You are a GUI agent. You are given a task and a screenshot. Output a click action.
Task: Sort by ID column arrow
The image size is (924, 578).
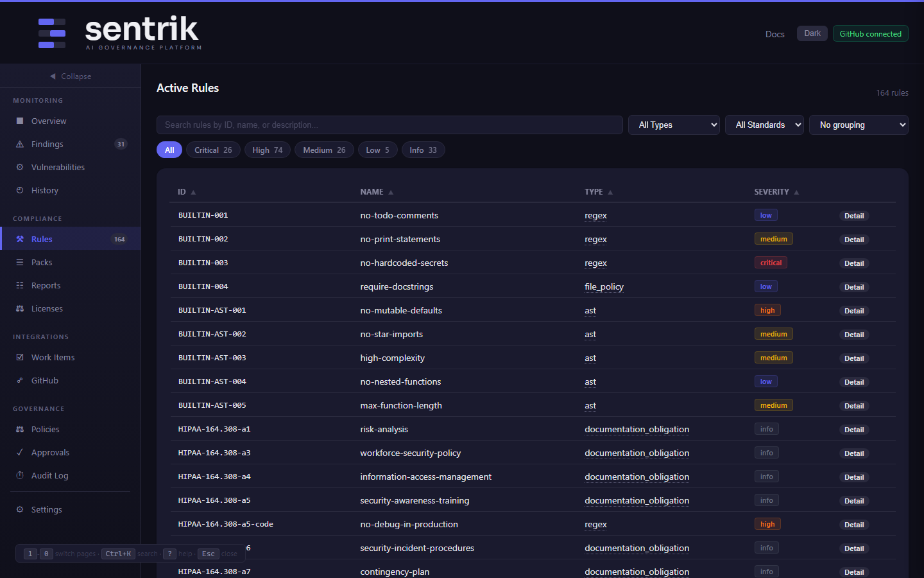tap(193, 192)
